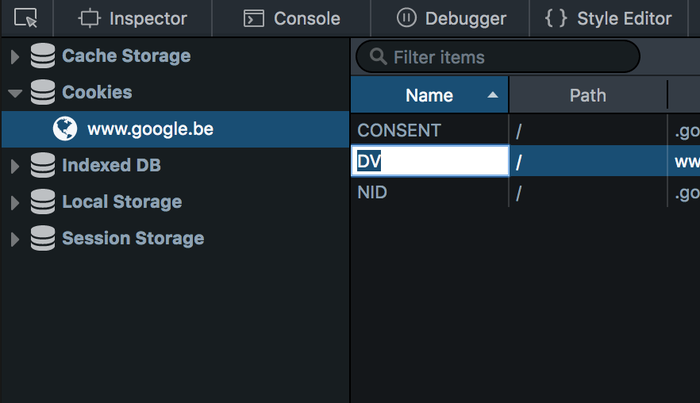Expand the Indexed DB tree node
The height and width of the screenshot is (403, 700).
[x=14, y=165]
